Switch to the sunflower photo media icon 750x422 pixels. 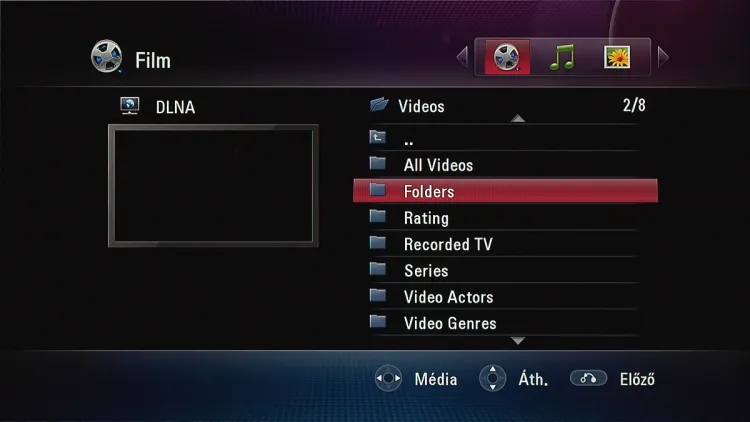coord(617,57)
